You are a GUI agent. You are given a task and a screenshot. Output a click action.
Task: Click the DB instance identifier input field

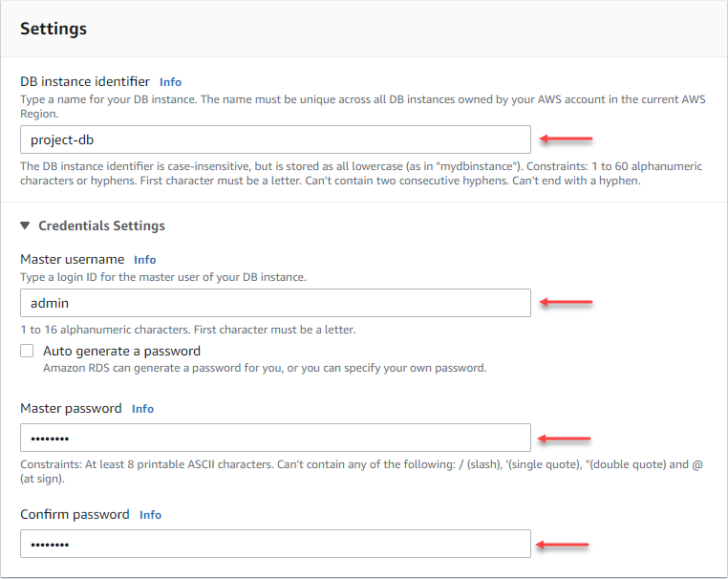point(275,139)
